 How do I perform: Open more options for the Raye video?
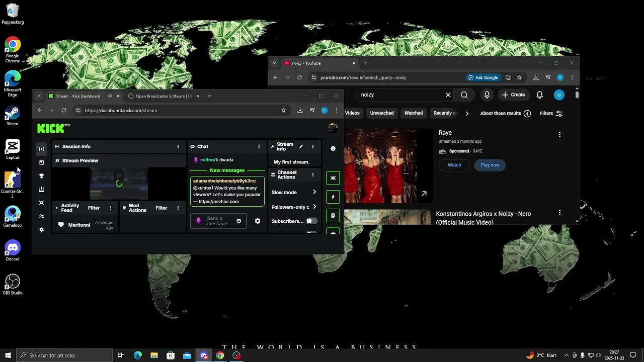(559, 134)
